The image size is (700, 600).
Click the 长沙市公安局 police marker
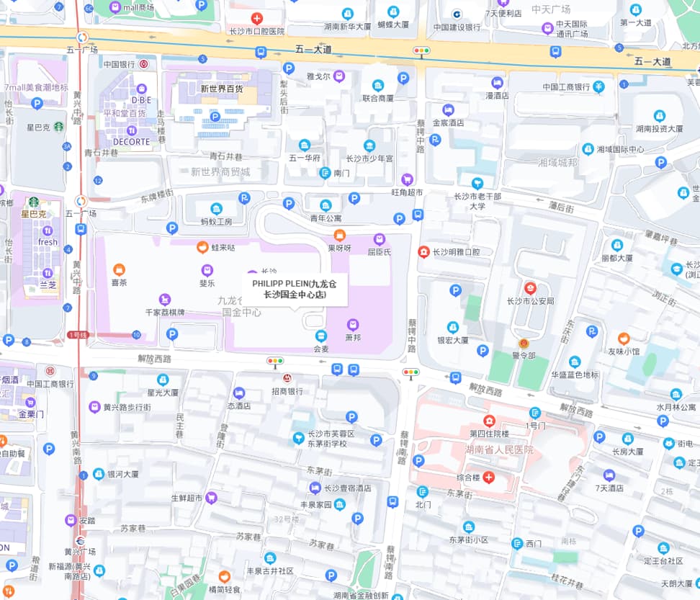(530, 288)
